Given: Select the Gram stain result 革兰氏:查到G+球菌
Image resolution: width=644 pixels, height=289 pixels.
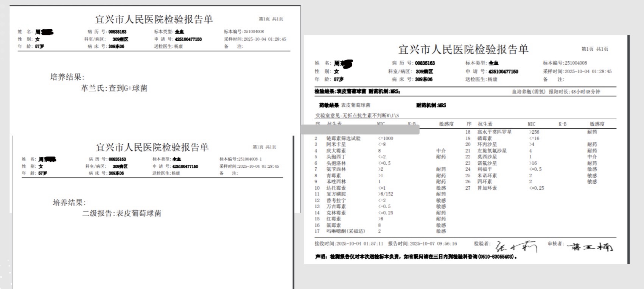Looking at the screenshot, I should click(x=114, y=89).
